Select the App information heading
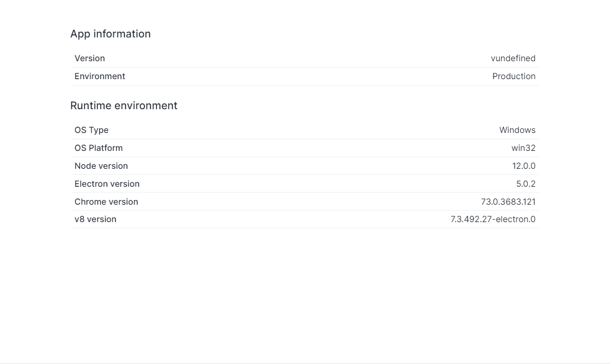 point(110,34)
